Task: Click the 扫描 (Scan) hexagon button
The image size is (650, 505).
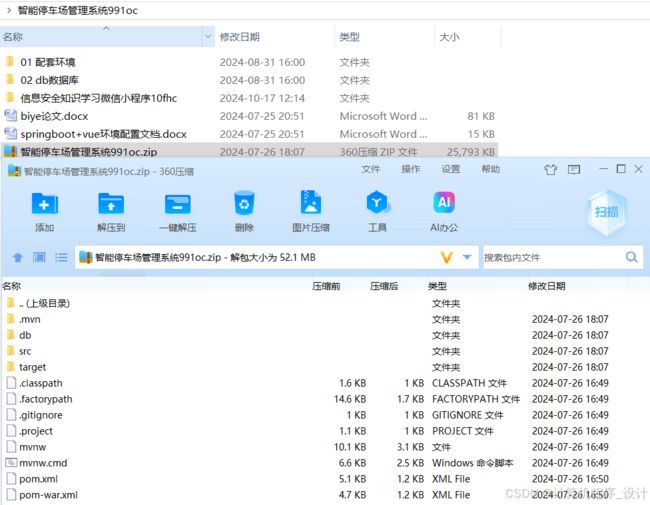Action: pyautogui.click(x=607, y=212)
